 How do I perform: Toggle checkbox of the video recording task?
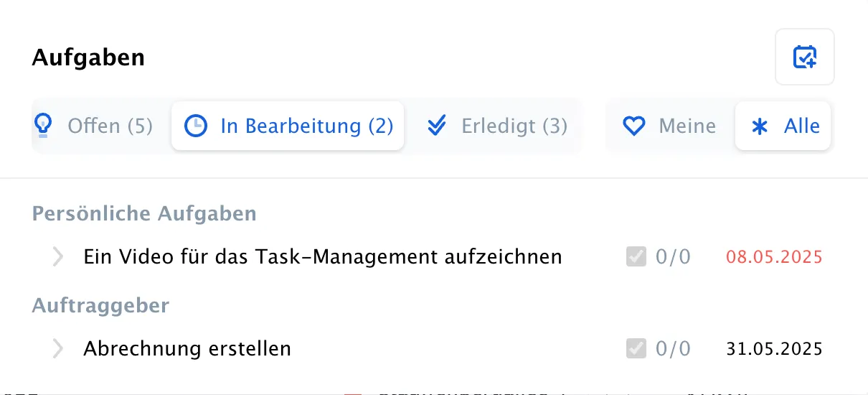click(636, 256)
